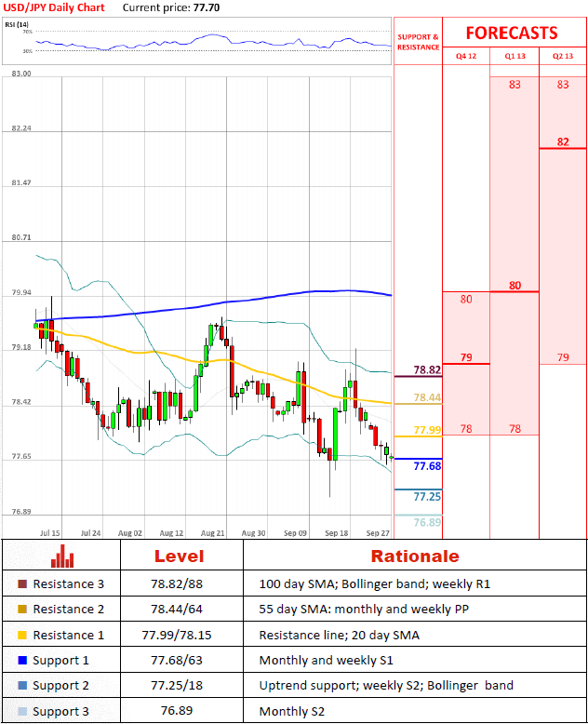
Task: Select the 'Q4 12' forecast column header
Action: tap(466, 56)
